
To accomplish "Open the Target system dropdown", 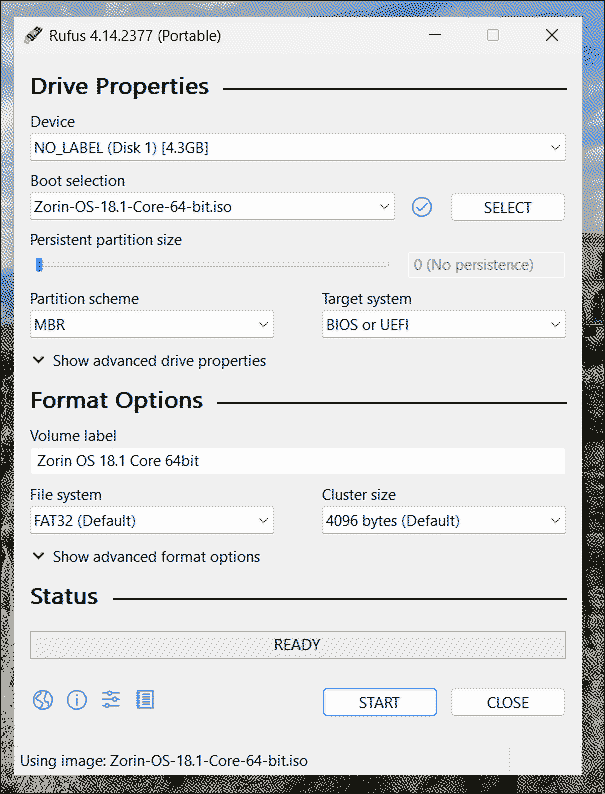I will (x=443, y=324).
